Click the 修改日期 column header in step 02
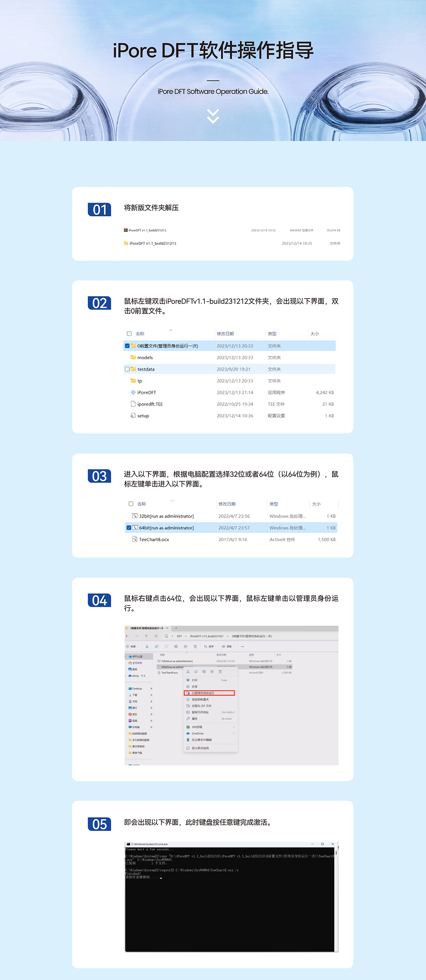The image size is (426, 980). click(x=225, y=334)
